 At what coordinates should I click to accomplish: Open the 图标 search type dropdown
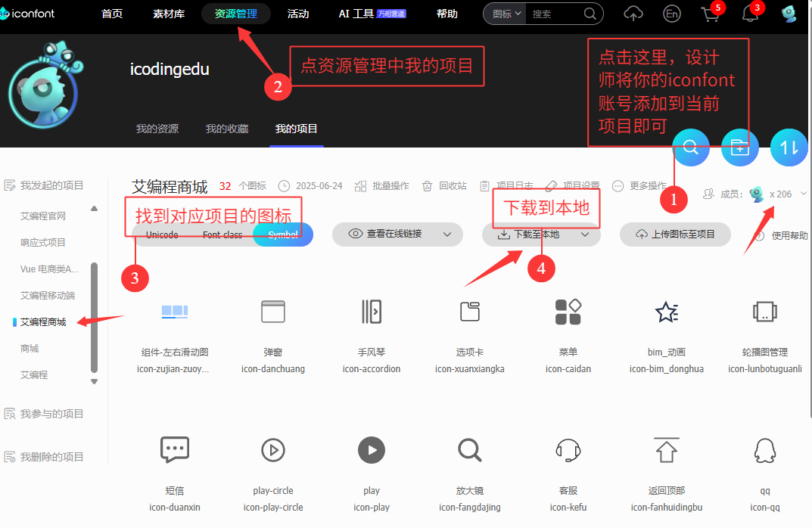(506, 14)
